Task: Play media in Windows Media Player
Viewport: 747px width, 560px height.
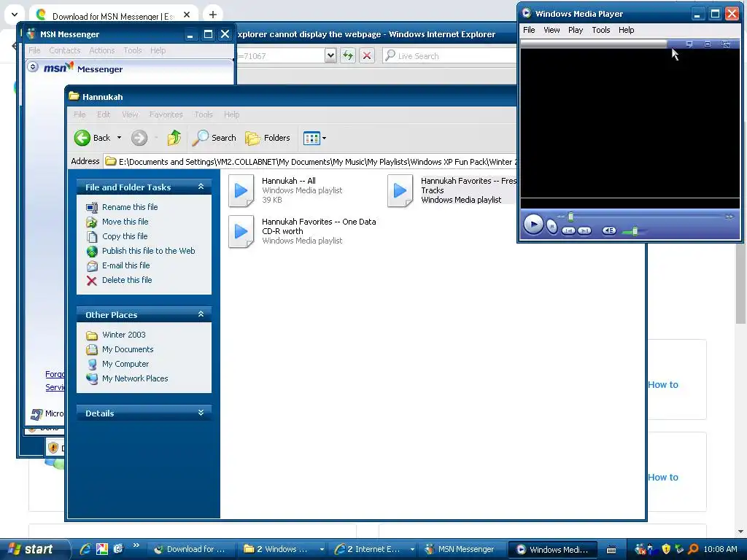Action: [x=533, y=225]
